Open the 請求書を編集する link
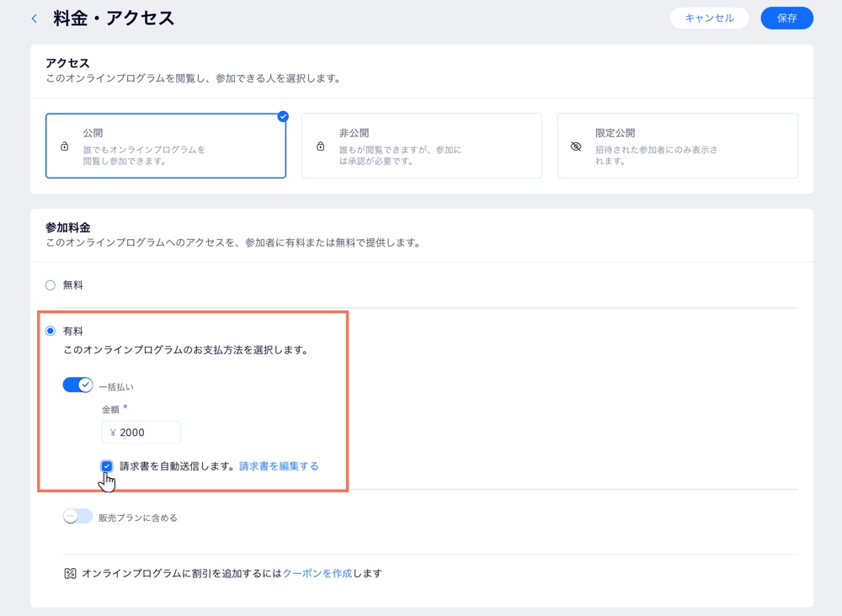 pyautogui.click(x=279, y=466)
